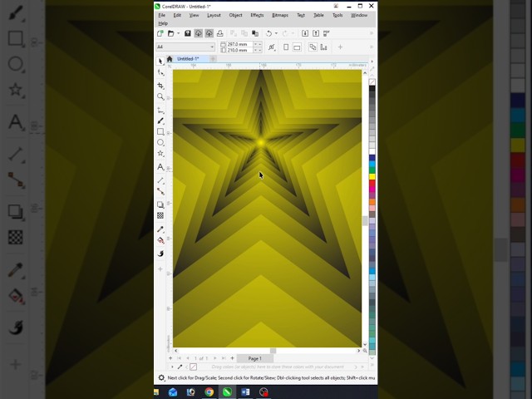Select the Rectangle tool
The image size is (532, 399).
(160, 131)
